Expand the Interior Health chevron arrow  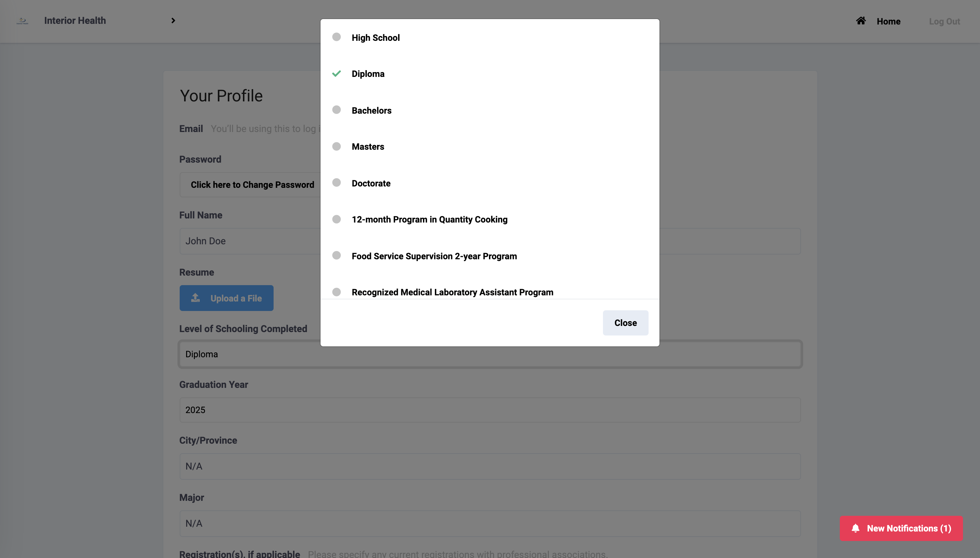(x=173, y=21)
